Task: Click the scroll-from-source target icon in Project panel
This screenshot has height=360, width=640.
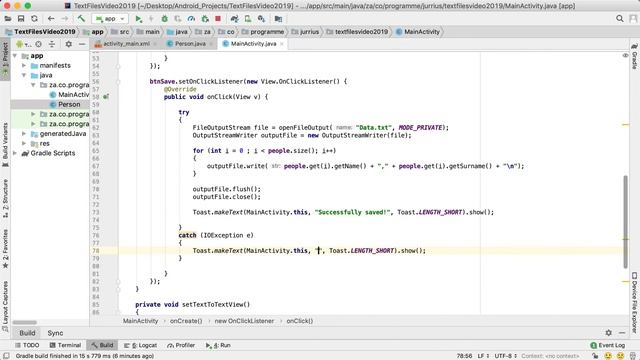Action: 38,44
